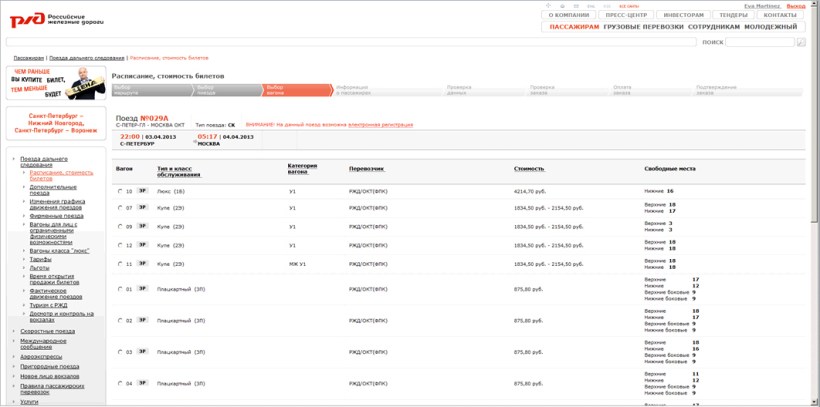
Task: Expand 'Международное сообщение' sidebar section
Action: click(49, 343)
